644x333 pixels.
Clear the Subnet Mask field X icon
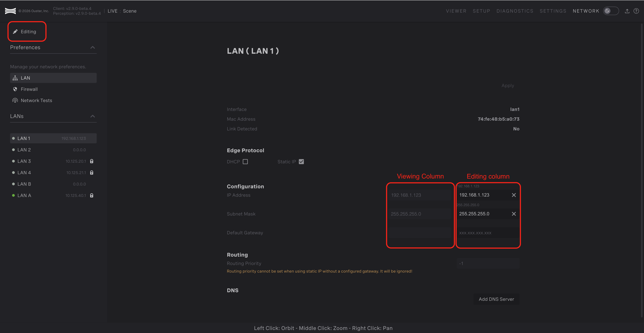point(514,214)
